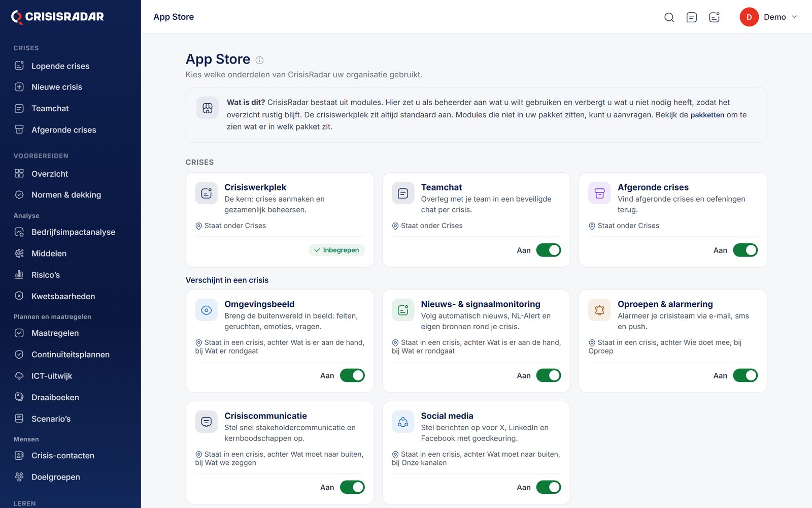Switch off the Crisiscommunicatie toggle
Screen dimensions: 812x508
coord(352,487)
